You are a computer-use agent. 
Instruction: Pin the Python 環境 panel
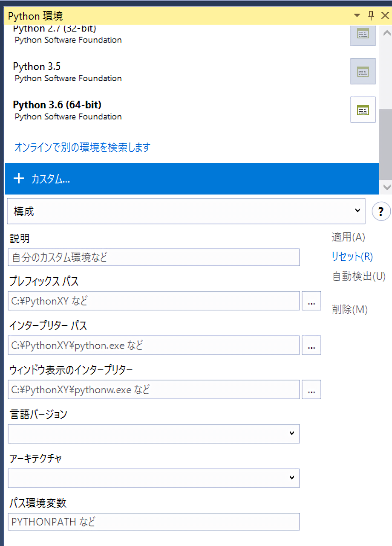[371, 16]
